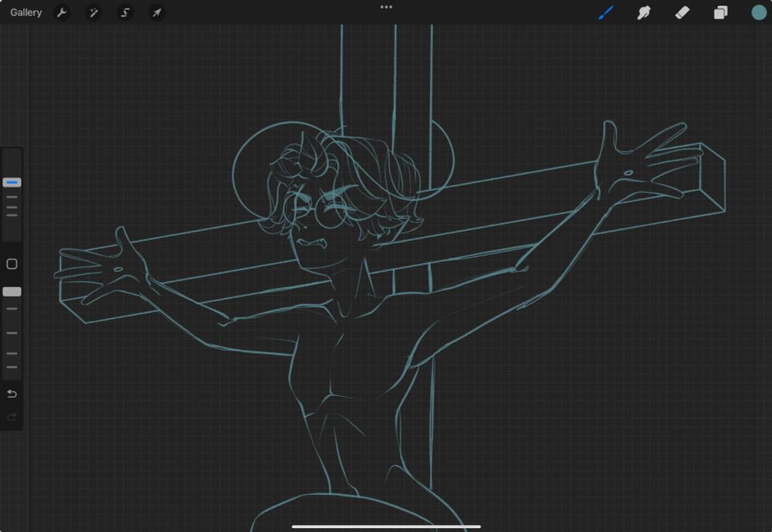Open the active color picker circle

(x=759, y=12)
